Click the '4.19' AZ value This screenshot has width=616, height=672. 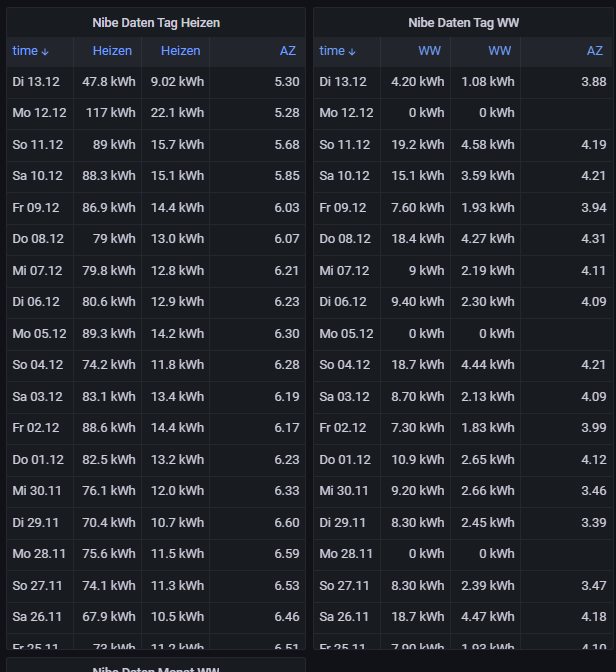[x=594, y=144]
